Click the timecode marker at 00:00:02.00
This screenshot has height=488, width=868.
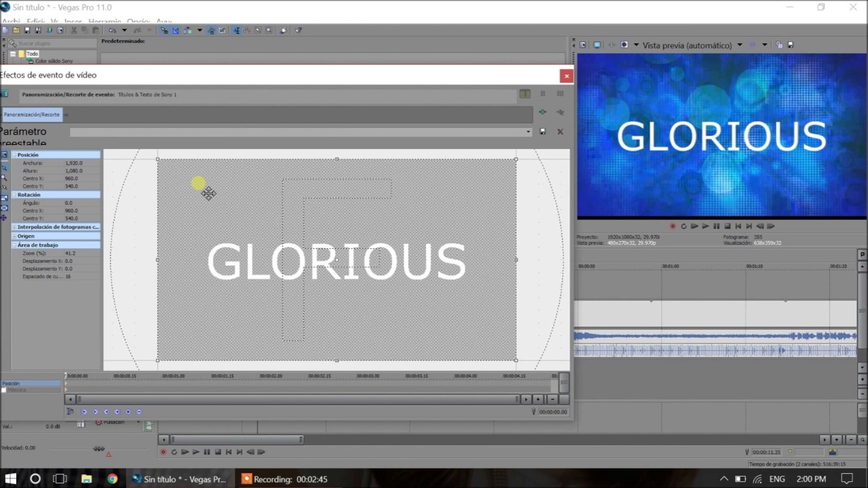click(x=271, y=375)
